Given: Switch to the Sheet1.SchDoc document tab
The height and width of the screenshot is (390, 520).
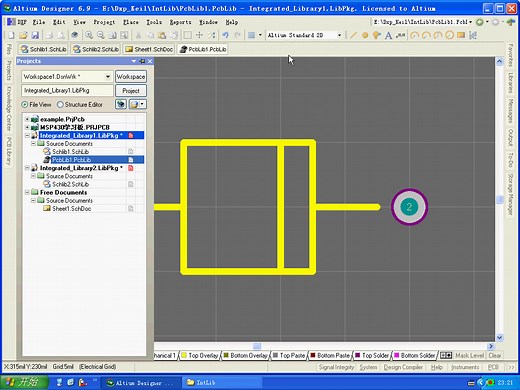Looking at the screenshot, I should tap(149, 49).
